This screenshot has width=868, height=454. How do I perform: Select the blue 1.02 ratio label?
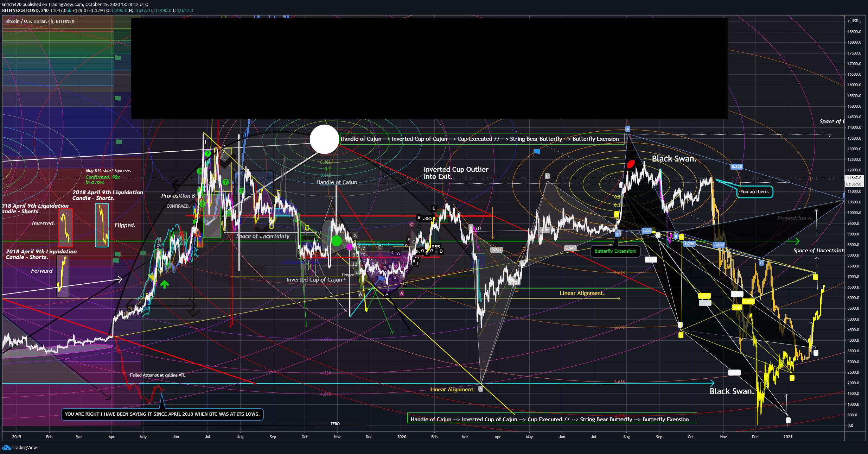646,231
